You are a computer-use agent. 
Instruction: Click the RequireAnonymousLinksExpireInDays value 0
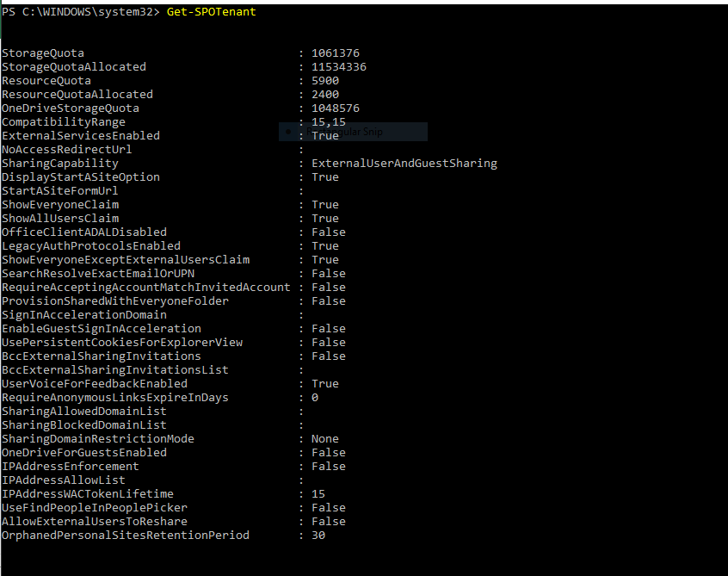point(315,398)
